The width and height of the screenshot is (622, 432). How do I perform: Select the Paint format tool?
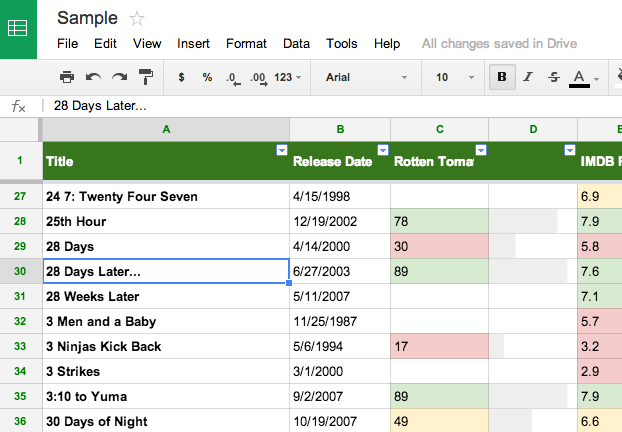pos(146,77)
